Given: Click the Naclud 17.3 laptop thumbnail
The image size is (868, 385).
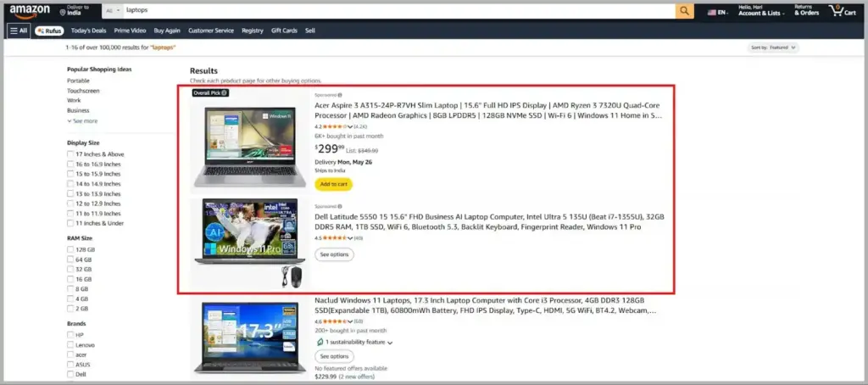Looking at the screenshot, I should click(250, 337).
